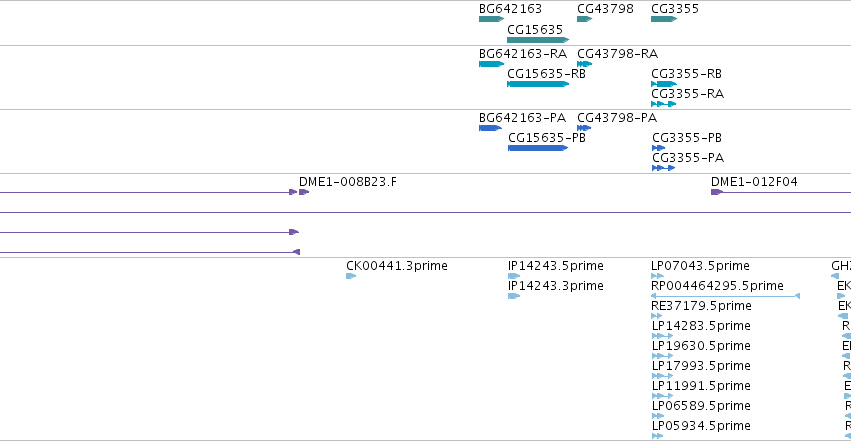The image size is (851, 441).
Task: Click the CG3355-PB protein glyph
Action: click(658, 148)
